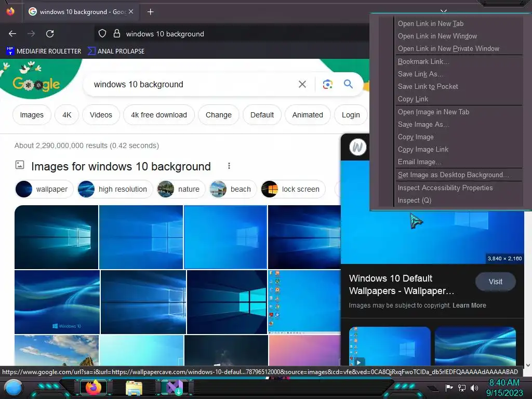The width and height of the screenshot is (532, 399).
Task: Open the Windows 10 logo watermark wallpaper thumbnail
Action: tap(57, 302)
